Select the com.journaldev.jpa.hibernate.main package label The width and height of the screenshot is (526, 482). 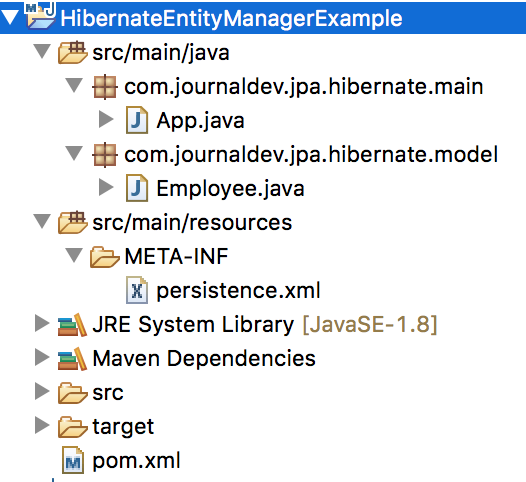(x=304, y=87)
